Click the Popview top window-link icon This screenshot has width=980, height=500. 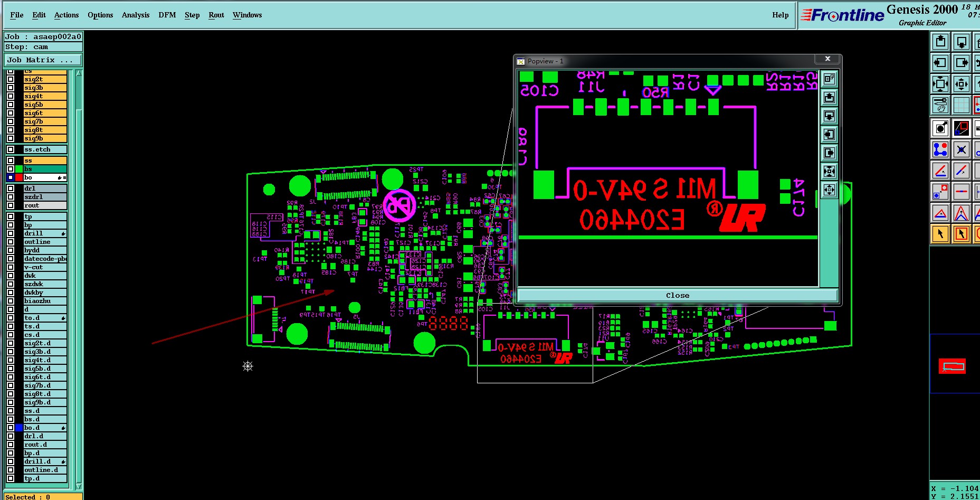[829, 79]
